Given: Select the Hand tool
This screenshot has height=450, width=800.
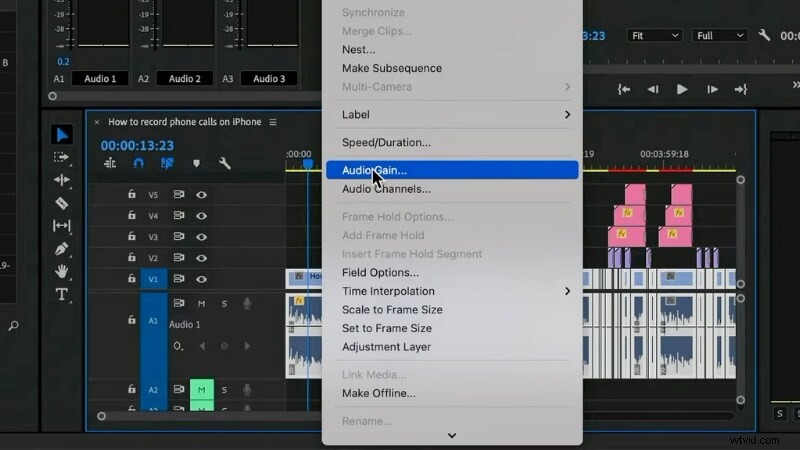Looking at the screenshot, I should coord(61,271).
